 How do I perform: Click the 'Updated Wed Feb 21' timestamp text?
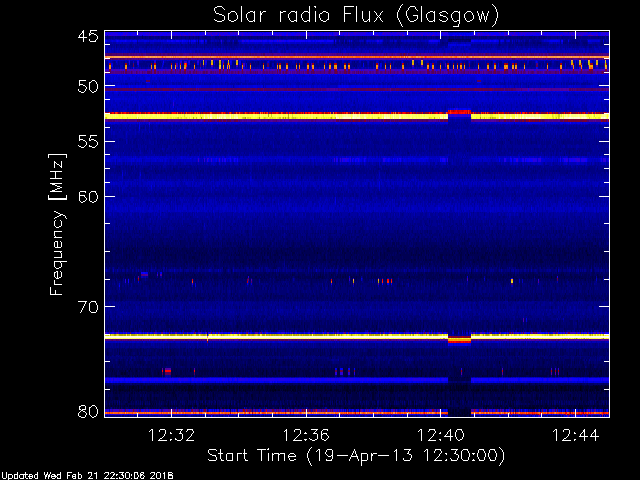(x=87, y=476)
